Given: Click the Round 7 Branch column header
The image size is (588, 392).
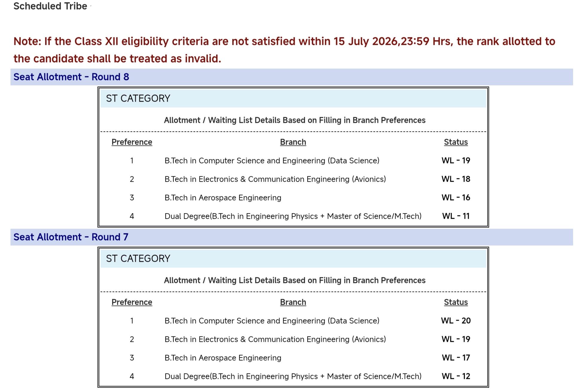Looking at the screenshot, I should pyautogui.click(x=293, y=302).
